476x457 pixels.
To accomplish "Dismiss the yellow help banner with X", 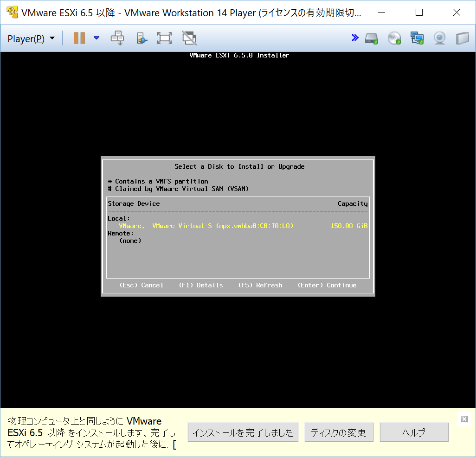I will click(x=464, y=419).
